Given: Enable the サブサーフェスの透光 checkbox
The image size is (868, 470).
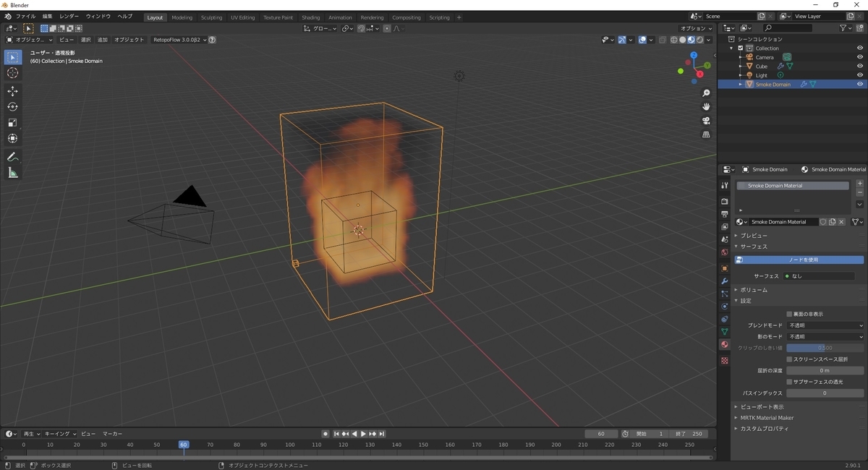Looking at the screenshot, I should coord(789,382).
